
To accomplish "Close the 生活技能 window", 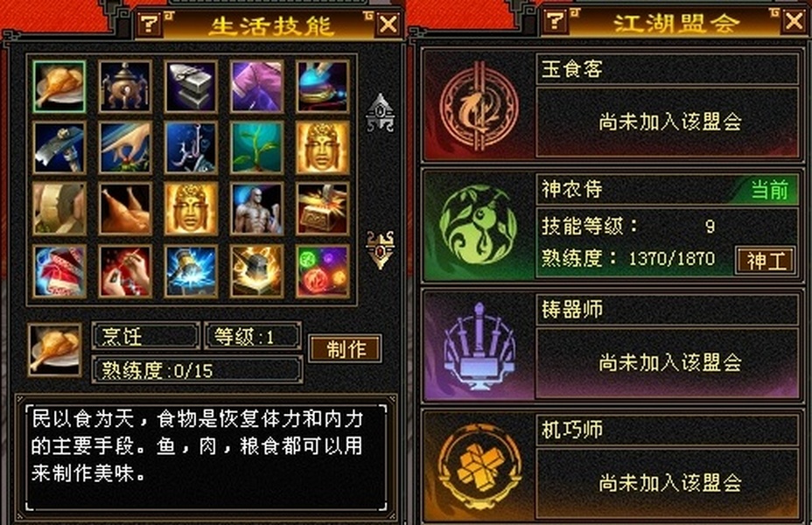I will coord(388,24).
